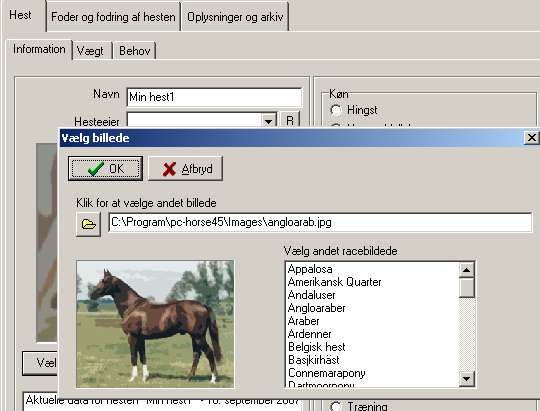Click the image file path field
540x411 pixels.
point(320,222)
